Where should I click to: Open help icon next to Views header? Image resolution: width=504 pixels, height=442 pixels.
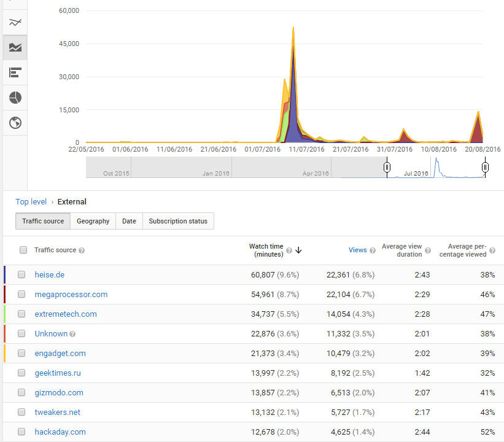373,250
